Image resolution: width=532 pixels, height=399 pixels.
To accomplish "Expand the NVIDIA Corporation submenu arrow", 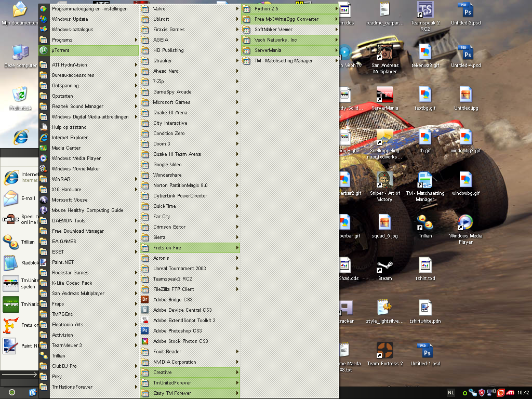I will click(237, 362).
